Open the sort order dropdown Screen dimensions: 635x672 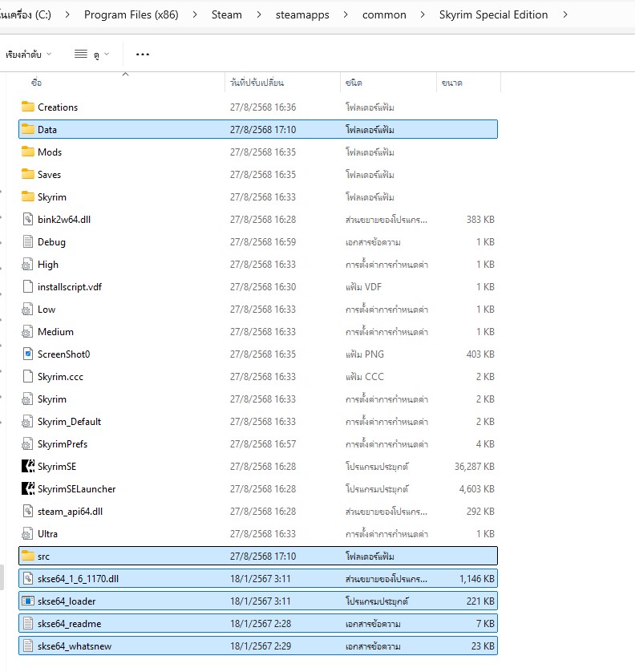pyautogui.click(x=28, y=55)
